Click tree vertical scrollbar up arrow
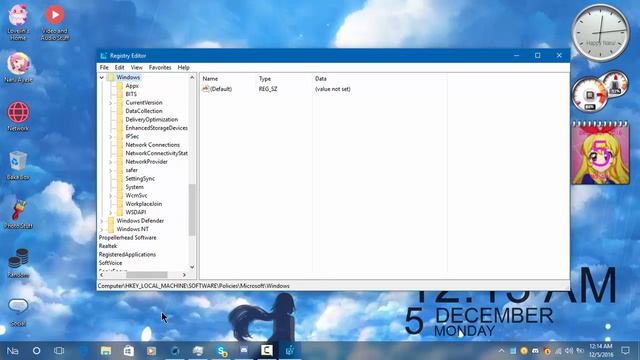The width and height of the screenshot is (640, 360). [192, 77]
